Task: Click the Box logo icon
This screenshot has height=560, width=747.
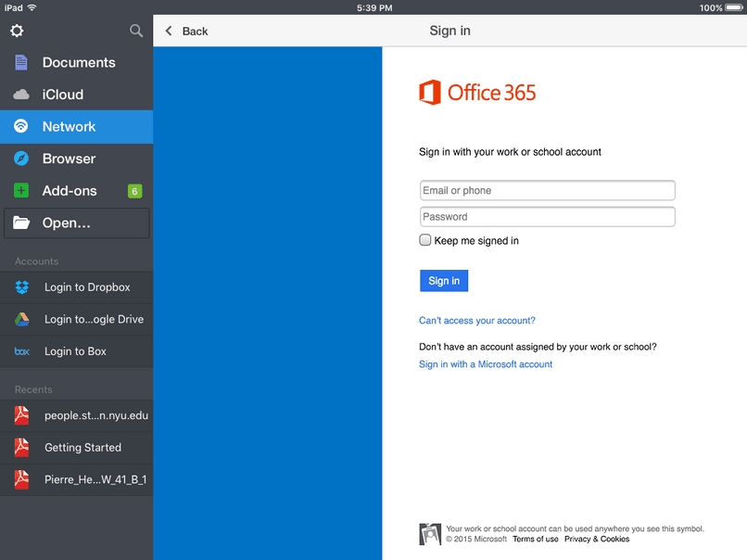Action: click(22, 351)
